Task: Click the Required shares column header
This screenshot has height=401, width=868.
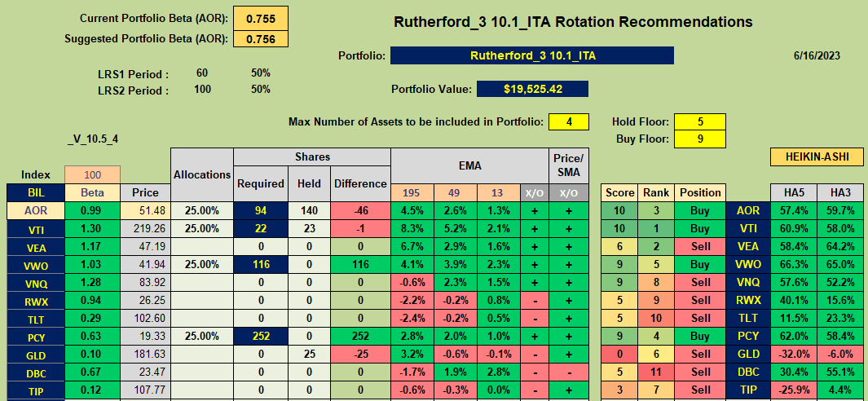Action: 261,183
